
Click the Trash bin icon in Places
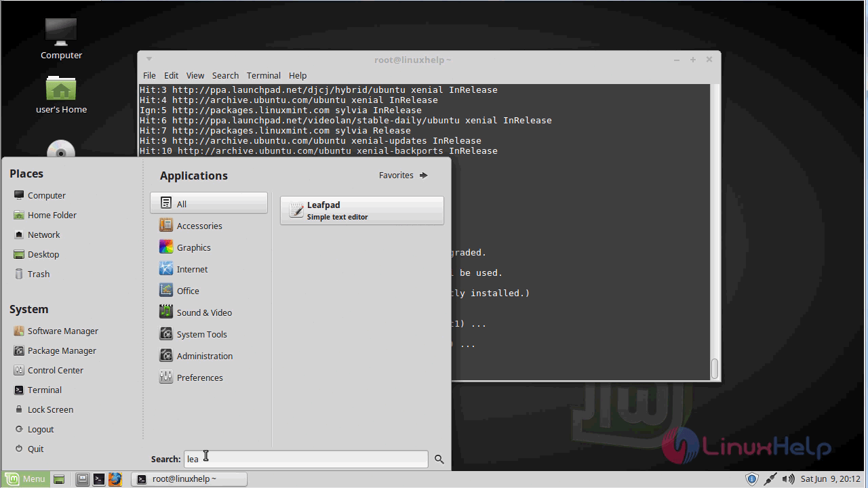tap(18, 274)
